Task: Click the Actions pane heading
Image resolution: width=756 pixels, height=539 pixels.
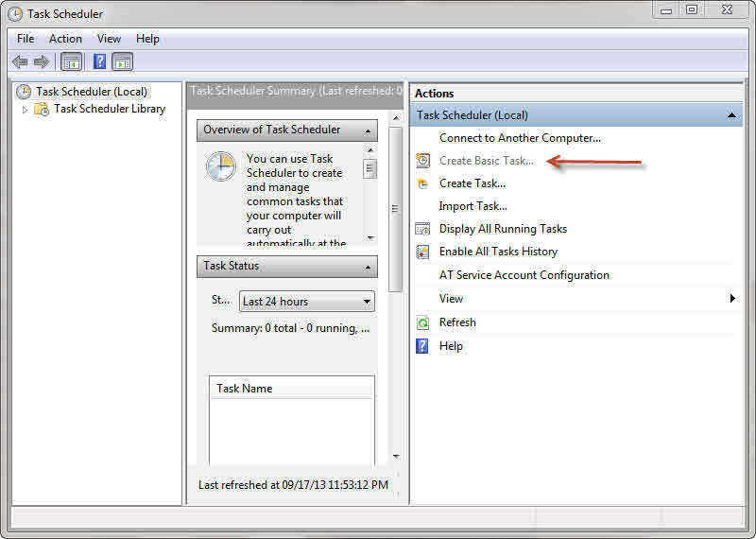Action: [x=435, y=94]
